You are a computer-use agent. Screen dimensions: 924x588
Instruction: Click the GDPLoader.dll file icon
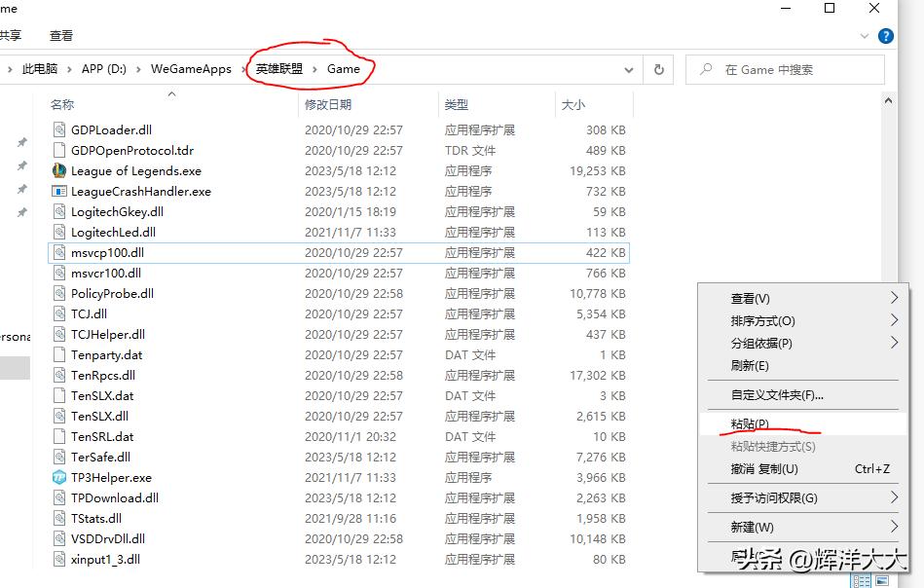click(59, 129)
